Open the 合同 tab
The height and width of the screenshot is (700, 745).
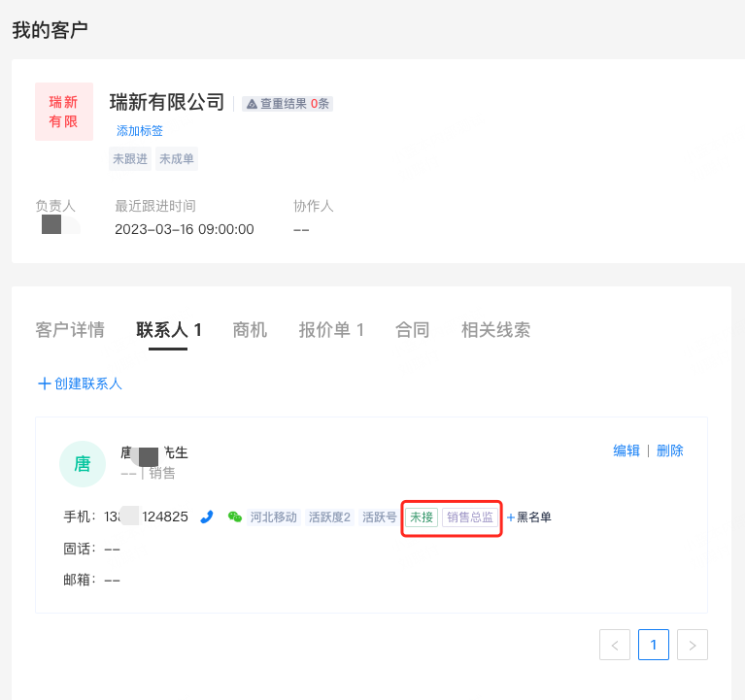pos(412,330)
